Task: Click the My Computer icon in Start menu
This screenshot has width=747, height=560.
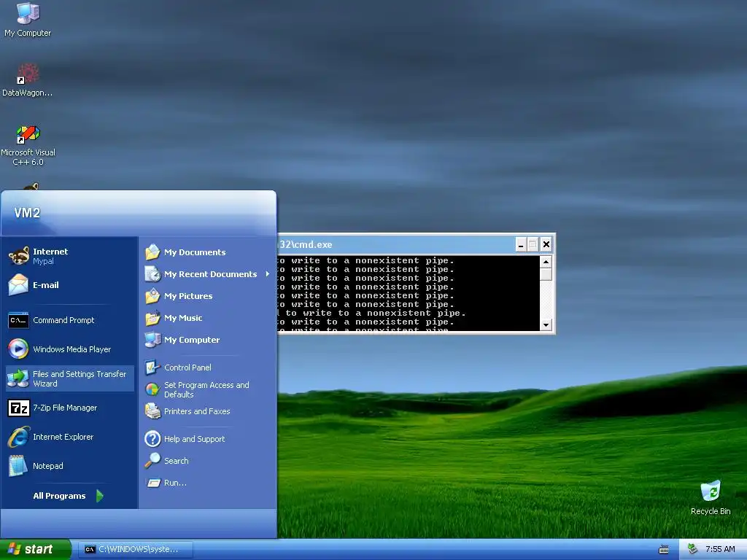Action: tap(152, 340)
